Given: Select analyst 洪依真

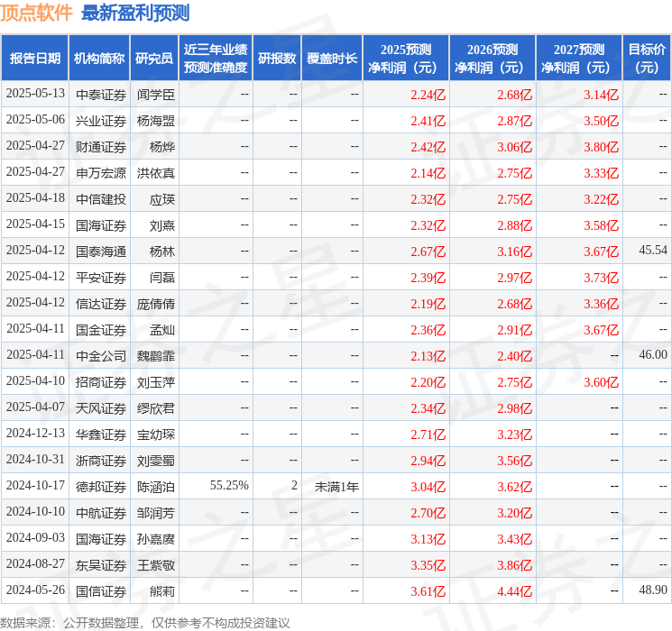Looking at the screenshot, I should tap(155, 173).
